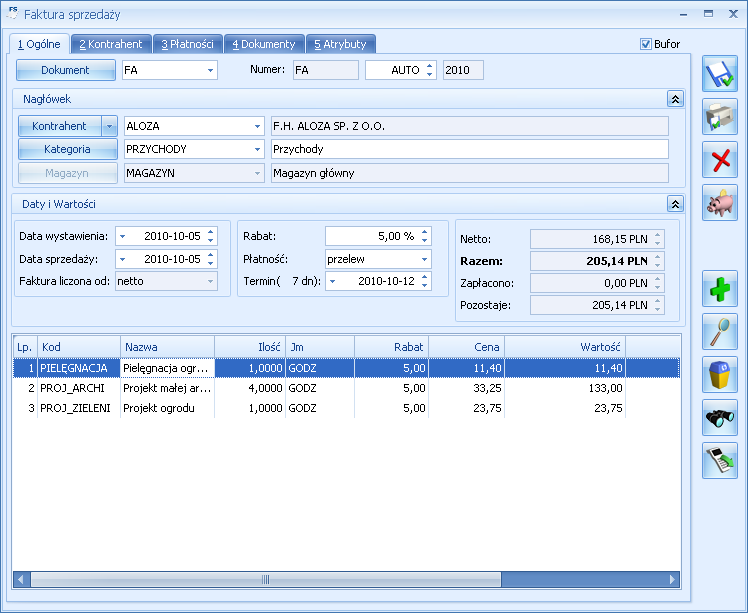
Task: Delete selected item with trash bin icon
Action: (719, 374)
